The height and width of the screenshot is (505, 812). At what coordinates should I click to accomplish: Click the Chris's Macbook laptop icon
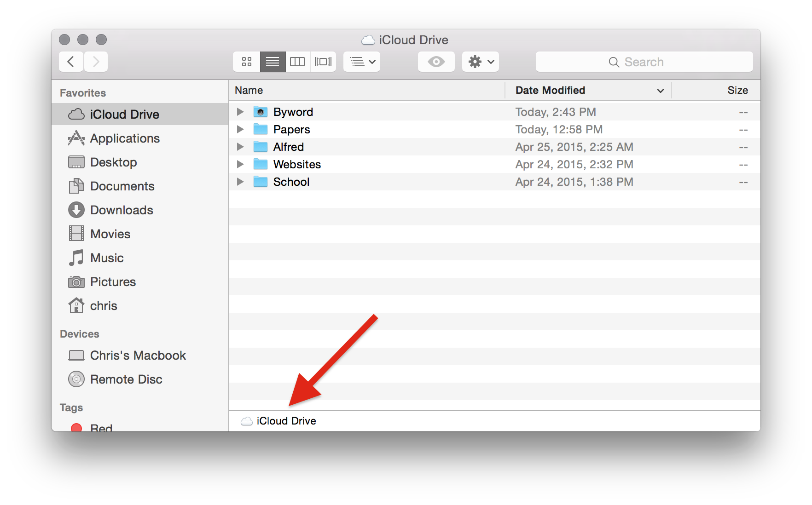tap(76, 356)
